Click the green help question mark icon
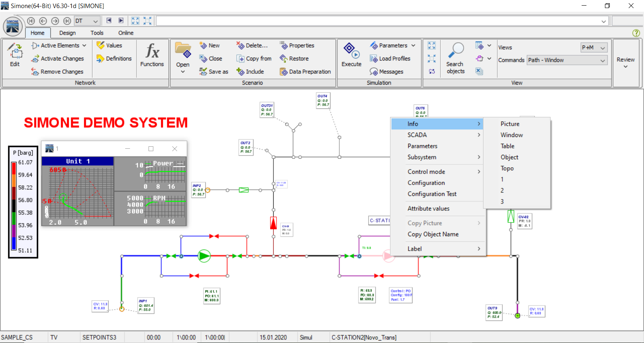The height and width of the screenshot is (343, 644). 636,33
